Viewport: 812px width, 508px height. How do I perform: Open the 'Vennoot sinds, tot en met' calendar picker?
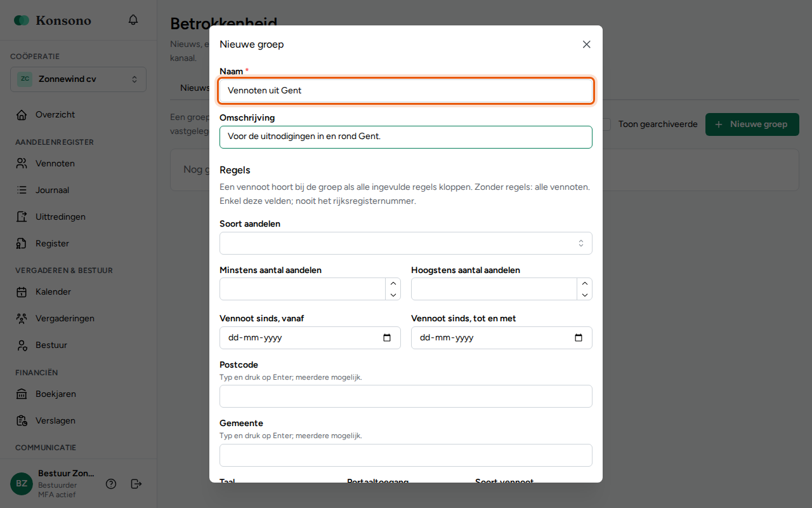click(579, 338)
